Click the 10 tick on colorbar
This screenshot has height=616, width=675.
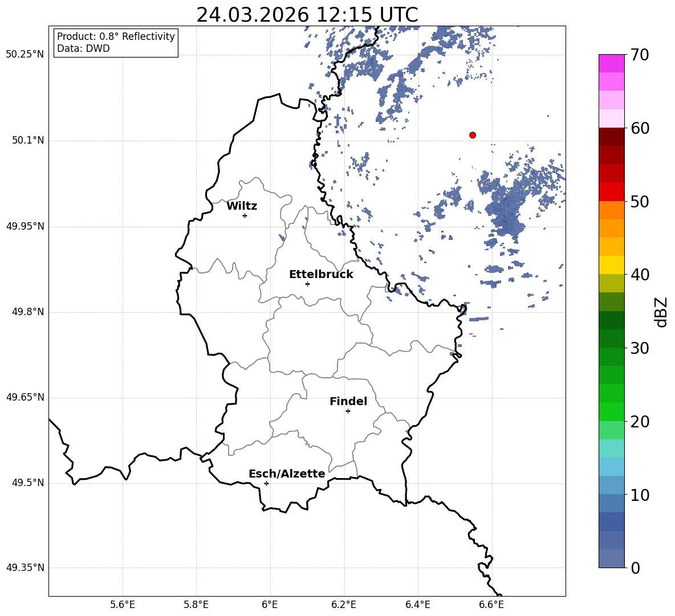pyautogui.click(x=639, y=495)
